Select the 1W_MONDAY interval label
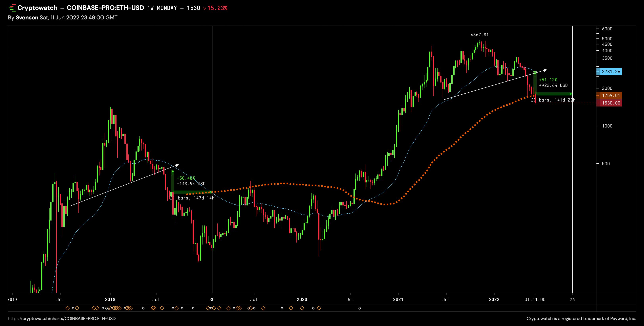Viewport: 644px width, 326px height. [x=162, y=8]
